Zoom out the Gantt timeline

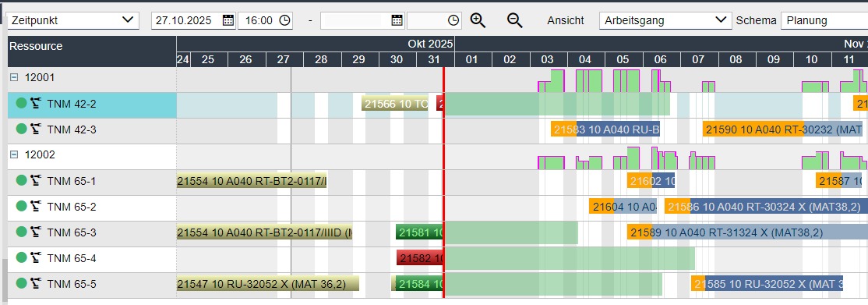(x=515, y=20)
